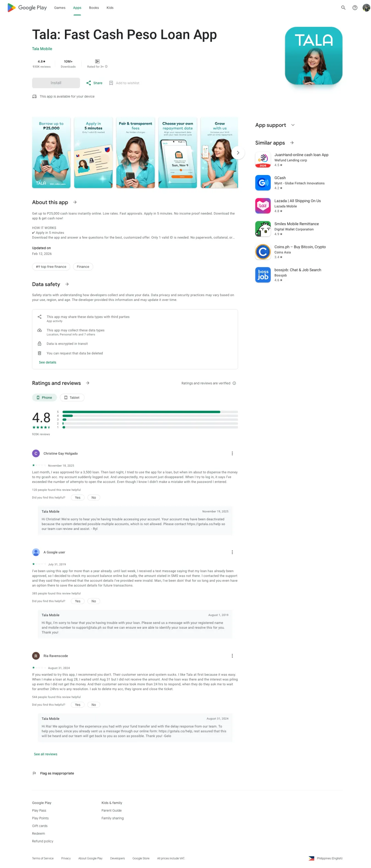Switch to the Books tab

[94, 8]
